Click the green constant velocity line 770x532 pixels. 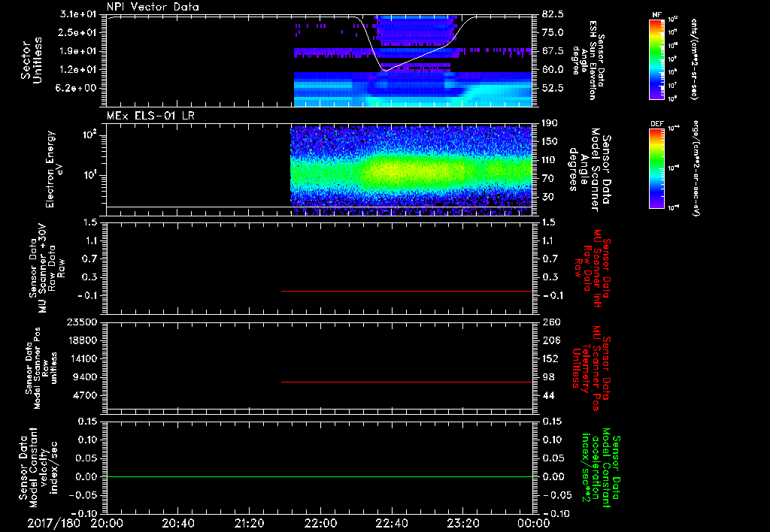(x=320, y=476)
